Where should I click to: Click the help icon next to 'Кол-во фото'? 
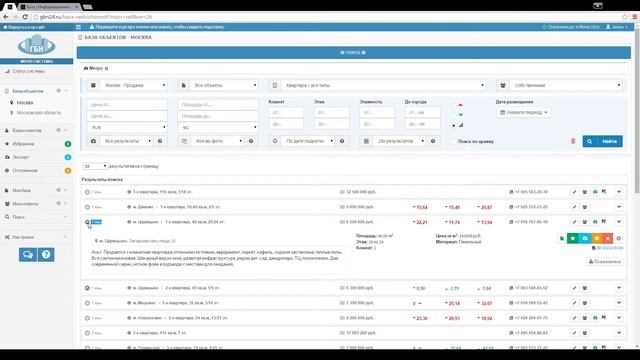(x=251, y=141)
